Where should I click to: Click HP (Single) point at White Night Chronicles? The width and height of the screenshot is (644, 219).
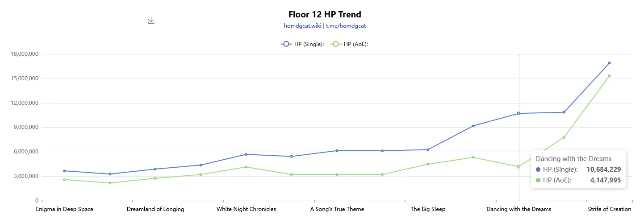pyautogui.click(x=246, y=154)
